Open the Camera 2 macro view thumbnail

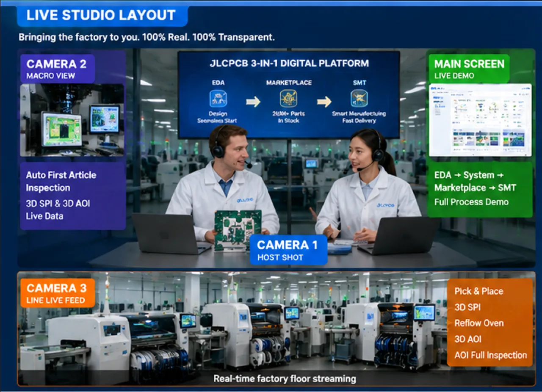pos(72,120)
